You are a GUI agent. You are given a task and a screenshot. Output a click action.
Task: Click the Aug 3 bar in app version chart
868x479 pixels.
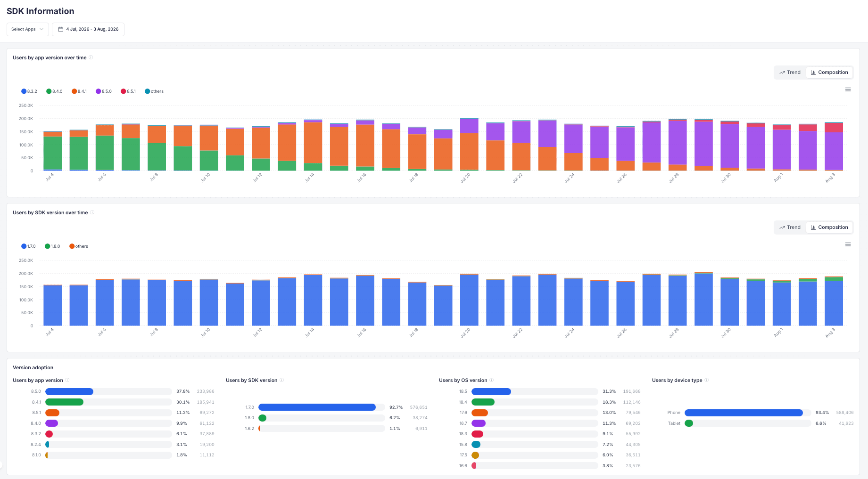(x=834, y=146)
